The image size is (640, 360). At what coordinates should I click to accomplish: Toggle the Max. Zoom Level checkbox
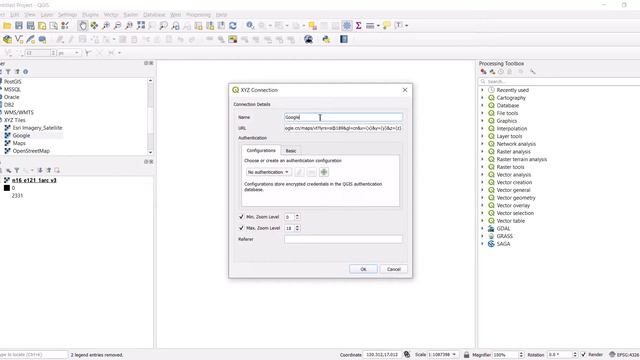(241, 228)
